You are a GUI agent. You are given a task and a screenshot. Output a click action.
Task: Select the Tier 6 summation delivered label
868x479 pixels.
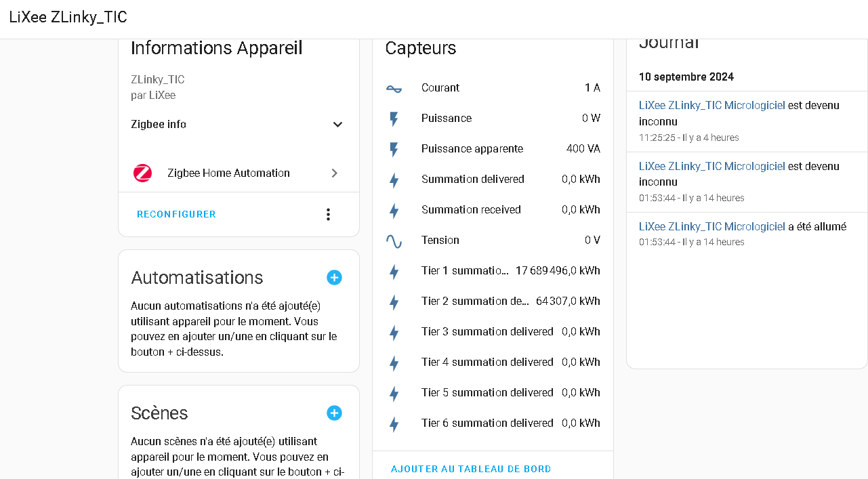pos(487,423)
